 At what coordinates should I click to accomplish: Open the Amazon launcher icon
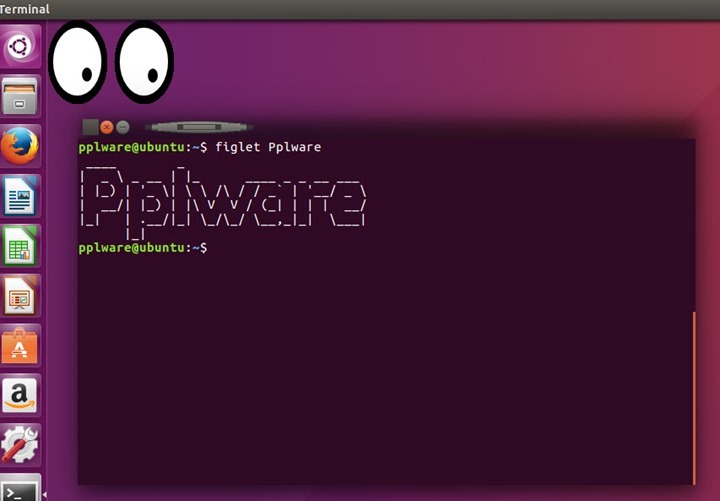pos(20,396)
